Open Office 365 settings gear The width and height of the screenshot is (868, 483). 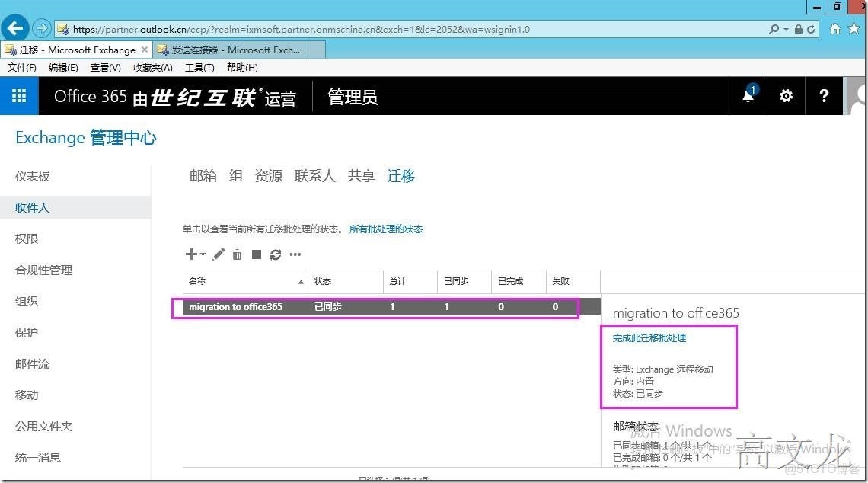pos(786,96)
